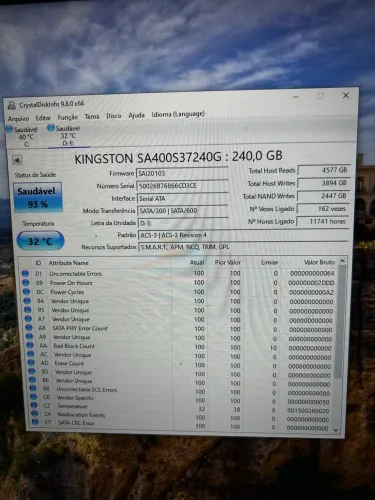Select the SATA PHY Error Count attribute
Image resolution: width=375 pixels, height=500 pixels.
80,328
